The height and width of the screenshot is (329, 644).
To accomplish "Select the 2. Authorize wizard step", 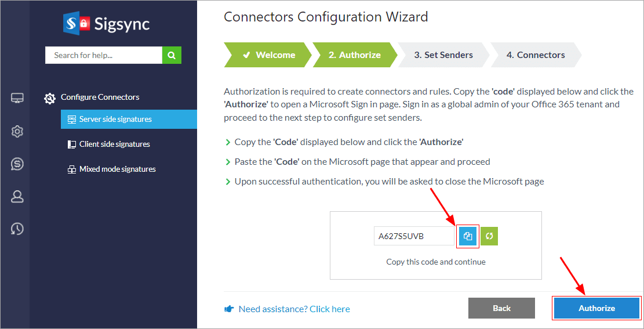I will (354, 55).
